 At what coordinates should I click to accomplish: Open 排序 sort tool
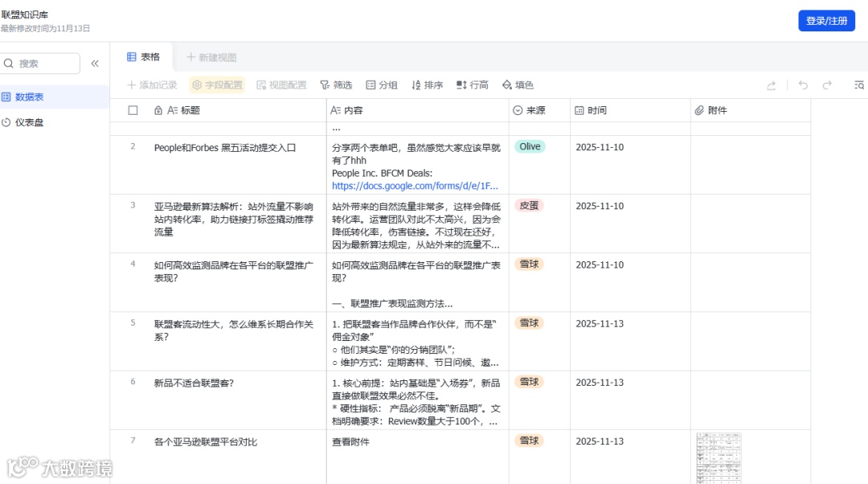(x=428, y=85)
